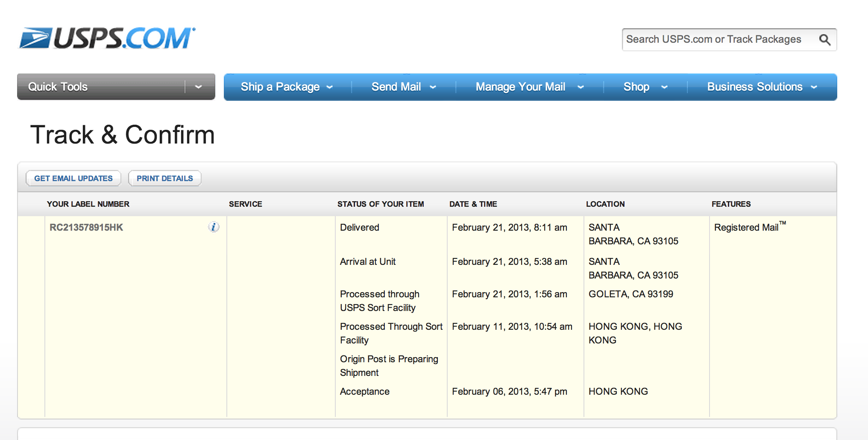Click the Santa Barbara location for Delivered
This screenshot has height=440, width=868.
tap(633, 234)
